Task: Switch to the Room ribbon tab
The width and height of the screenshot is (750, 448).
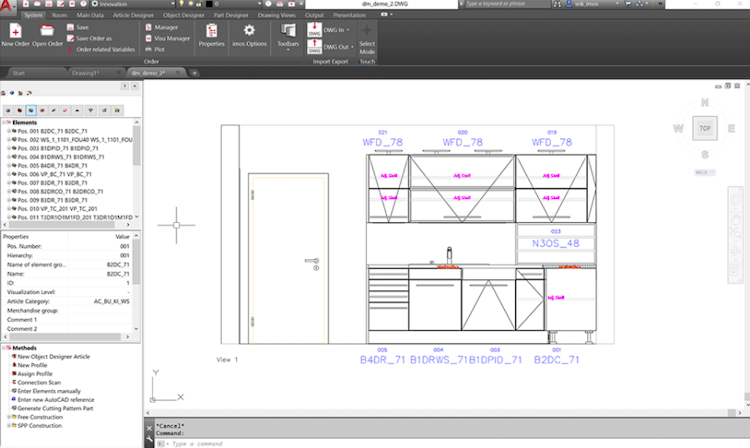Action: [x=59, y=15]
